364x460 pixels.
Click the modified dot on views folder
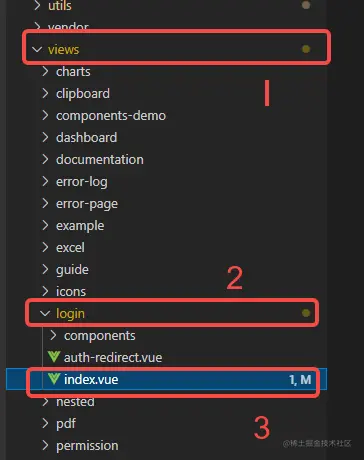click(x=306, y=49)
